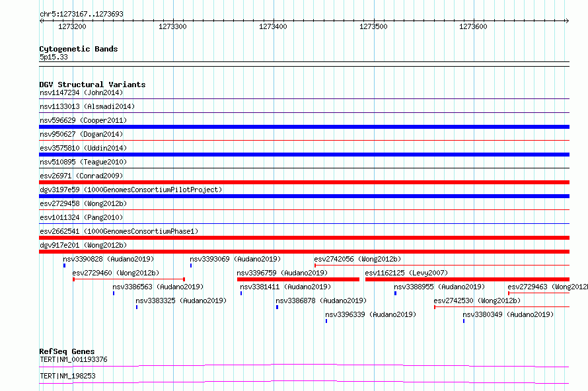Click the nsv3380349 (Audano2019) label

click(508, 314)
